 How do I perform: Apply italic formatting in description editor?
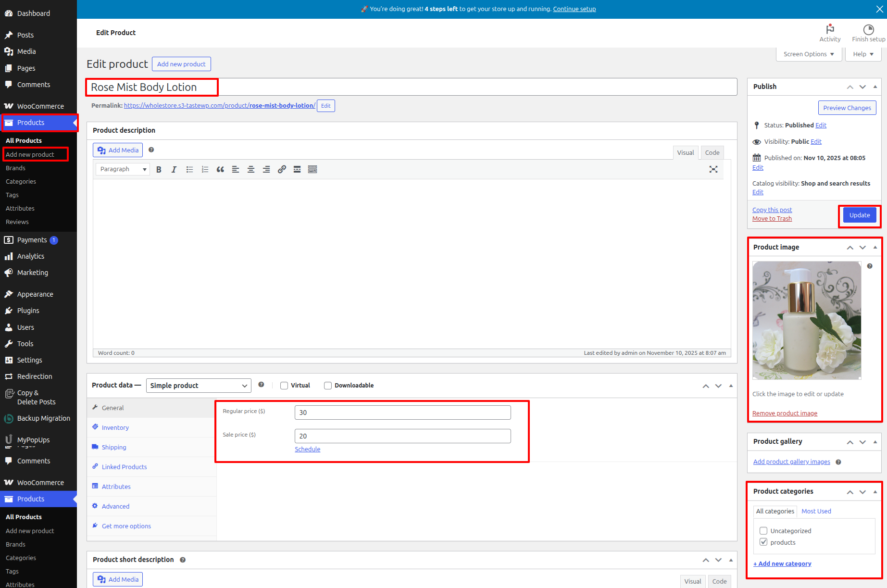pyautogui.click(x=174, y=169)
